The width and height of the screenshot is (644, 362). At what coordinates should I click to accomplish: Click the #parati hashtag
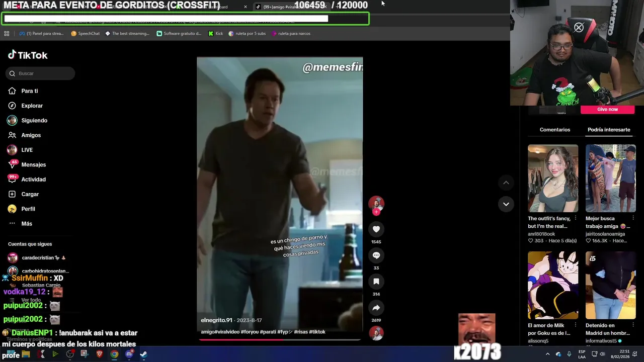tap(268, 332)
